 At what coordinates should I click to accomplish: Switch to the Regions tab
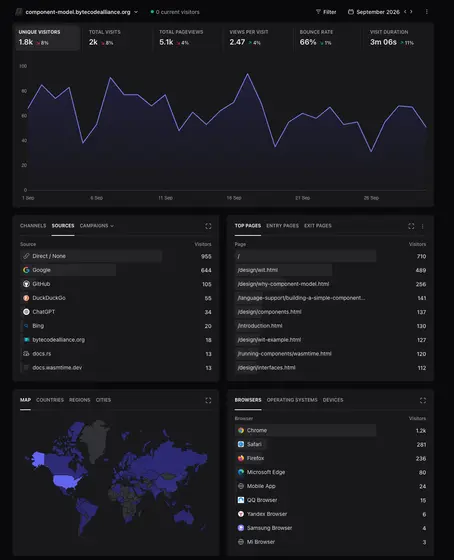(x=80, y=400)
